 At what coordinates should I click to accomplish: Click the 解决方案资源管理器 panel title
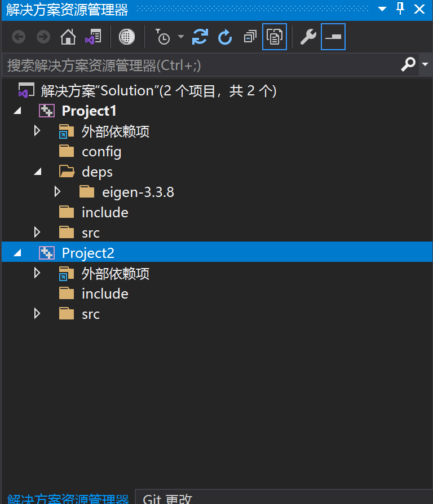point(67,10)
